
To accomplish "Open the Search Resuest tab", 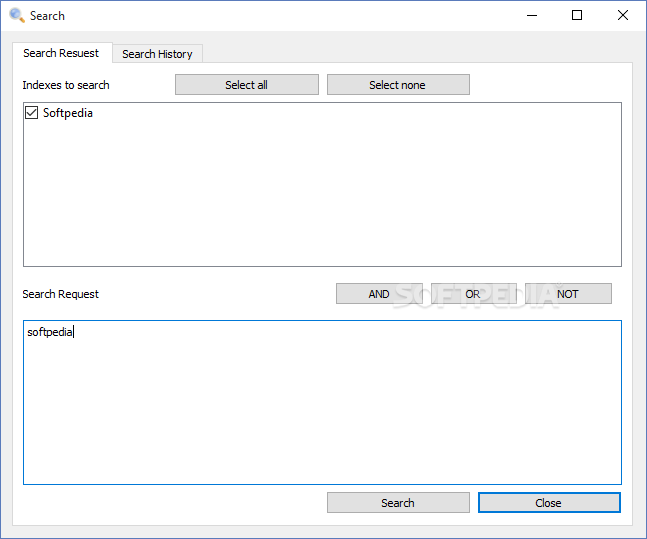I will point(61,53).
